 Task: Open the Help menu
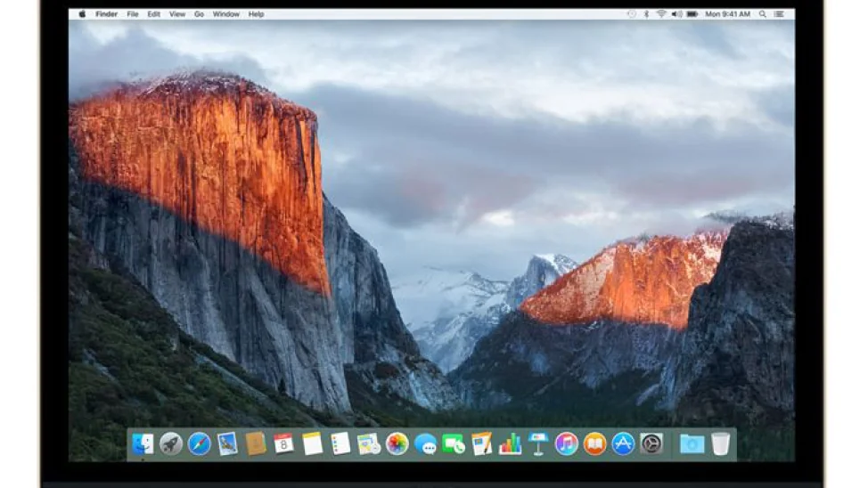[x=256, y=14]
